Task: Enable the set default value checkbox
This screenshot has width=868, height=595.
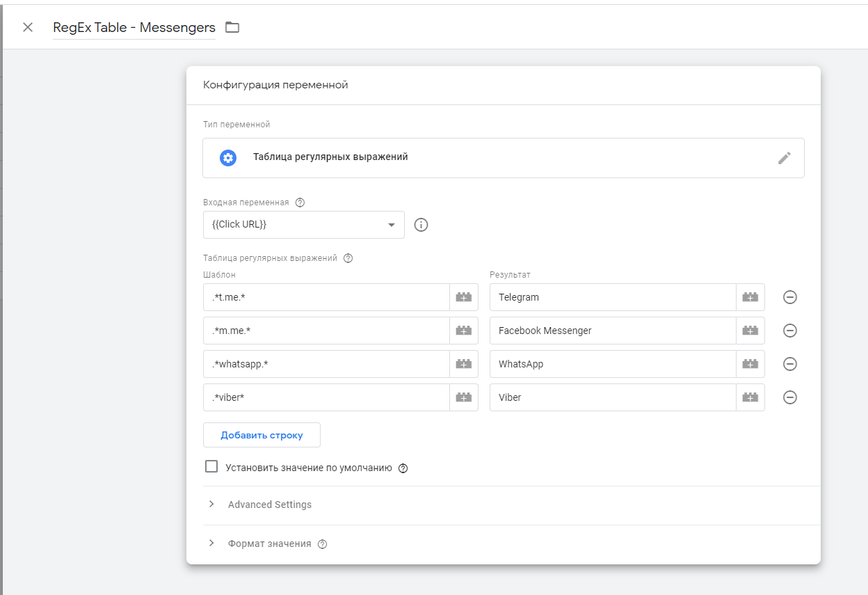Action: point(211,467)
